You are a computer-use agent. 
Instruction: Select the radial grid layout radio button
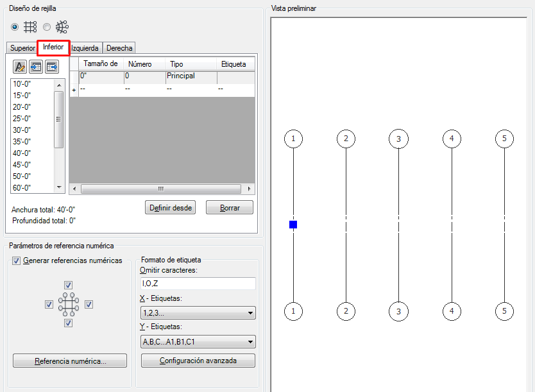pos(47,26)
